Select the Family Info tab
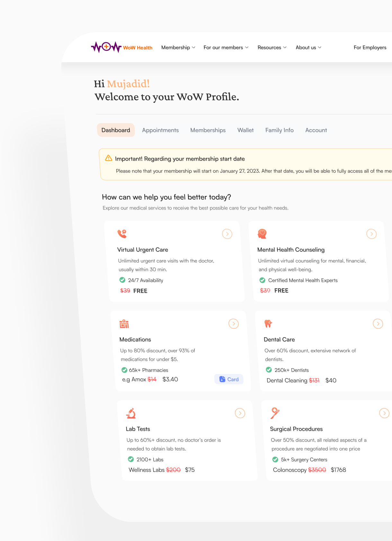The image size is (392, 541). pyautogui.click(x=279, y=130)
